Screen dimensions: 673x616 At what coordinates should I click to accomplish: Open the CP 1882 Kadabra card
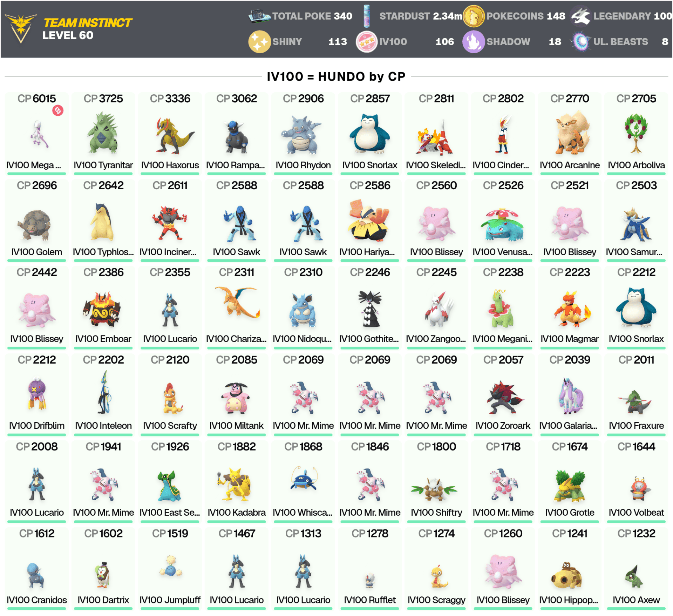(x=237, y=481)
